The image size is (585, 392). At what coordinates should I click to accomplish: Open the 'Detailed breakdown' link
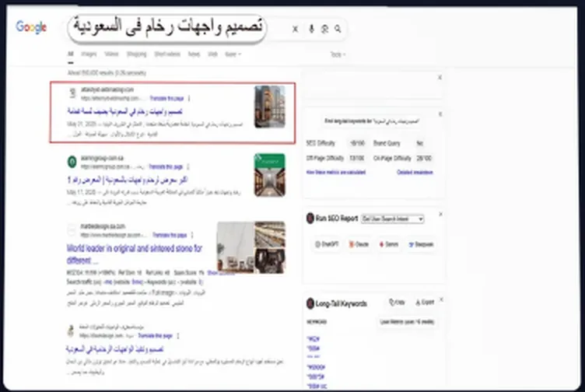[x=415, y=173]
